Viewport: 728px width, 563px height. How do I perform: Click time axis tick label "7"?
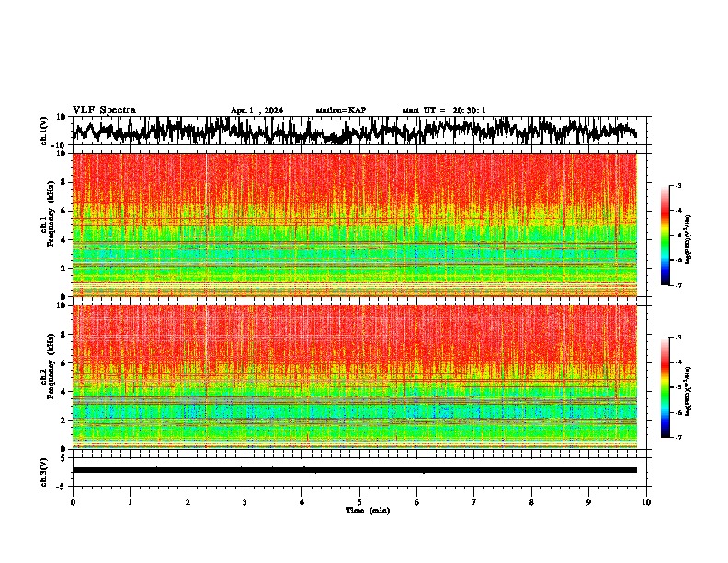474,502
